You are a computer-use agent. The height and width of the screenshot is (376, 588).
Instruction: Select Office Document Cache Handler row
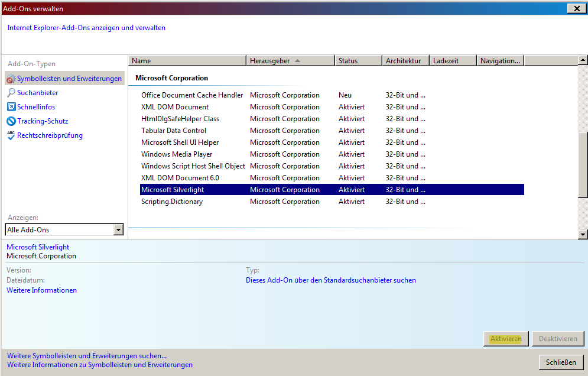tap(332, 95)
